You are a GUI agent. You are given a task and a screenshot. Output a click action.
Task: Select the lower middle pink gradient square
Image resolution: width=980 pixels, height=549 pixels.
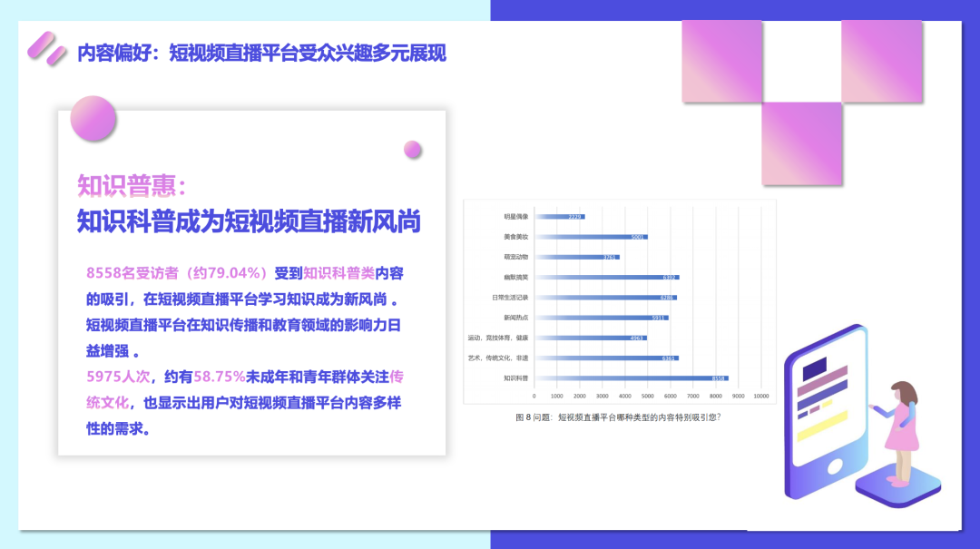tap(802, 142)
